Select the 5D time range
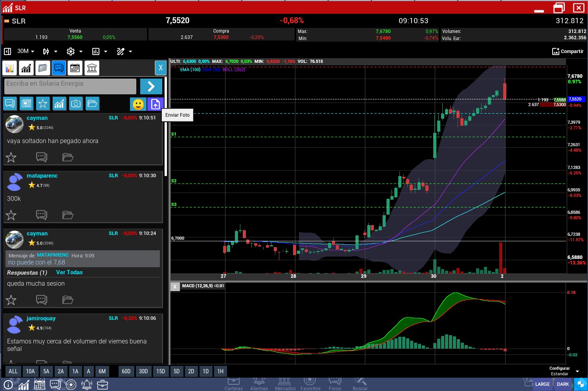The height and width of the screenshot is (391, 588). tap(177, 371)
